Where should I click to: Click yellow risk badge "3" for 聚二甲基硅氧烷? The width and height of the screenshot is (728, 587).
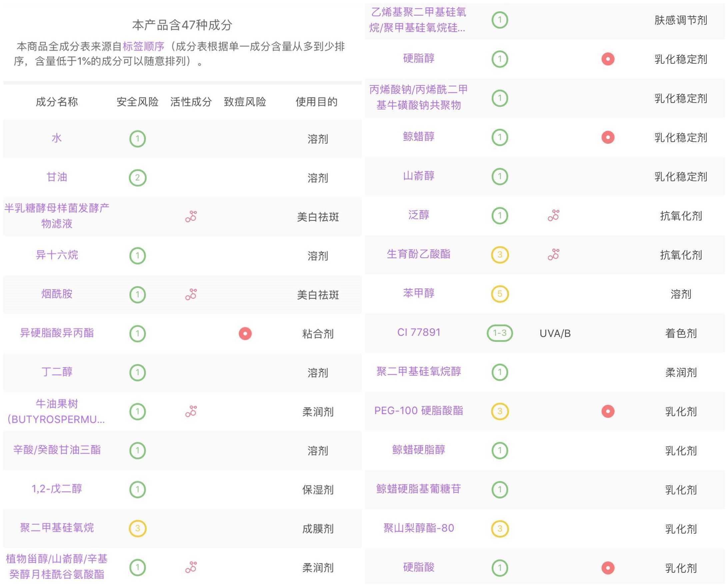[137, 528]
